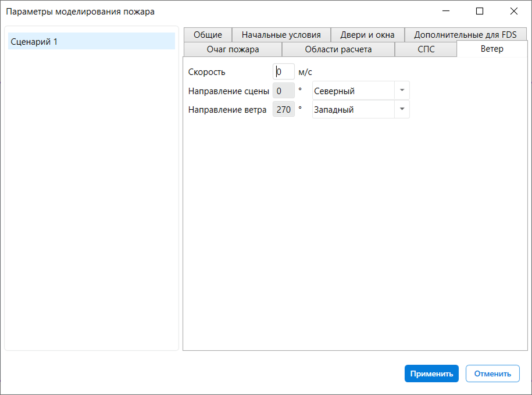Click the м/с unit label
532x395 pixels.
point(305,72)
